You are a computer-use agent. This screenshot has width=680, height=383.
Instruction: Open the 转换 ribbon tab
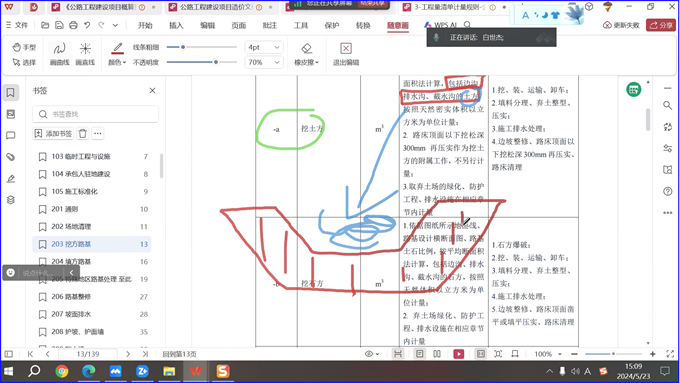click(363, 25)
